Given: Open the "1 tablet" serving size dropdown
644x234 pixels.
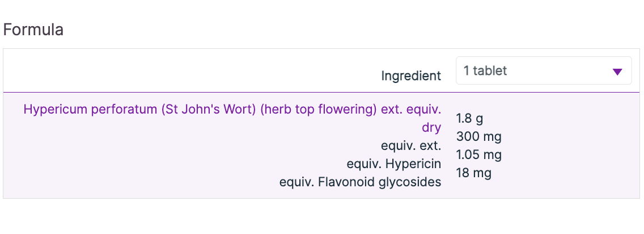Looking at the screenshot, I should [x=543, y=71].
